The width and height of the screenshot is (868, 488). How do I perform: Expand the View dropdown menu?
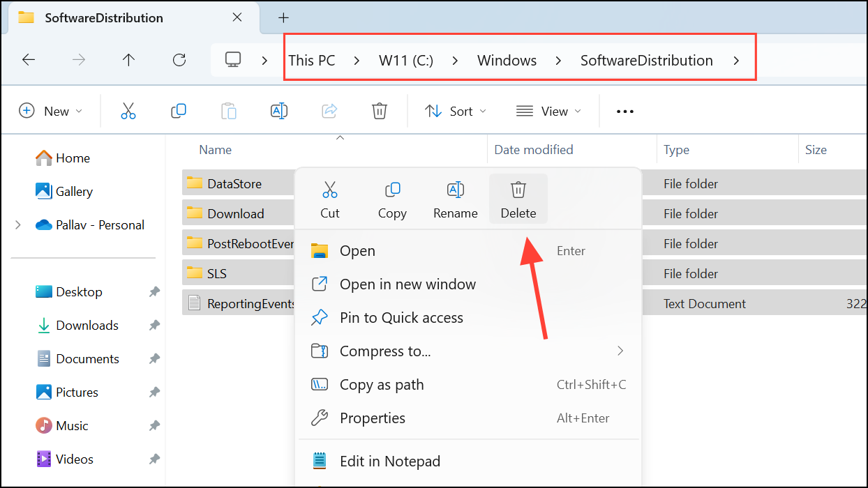(x=548, y=110)
